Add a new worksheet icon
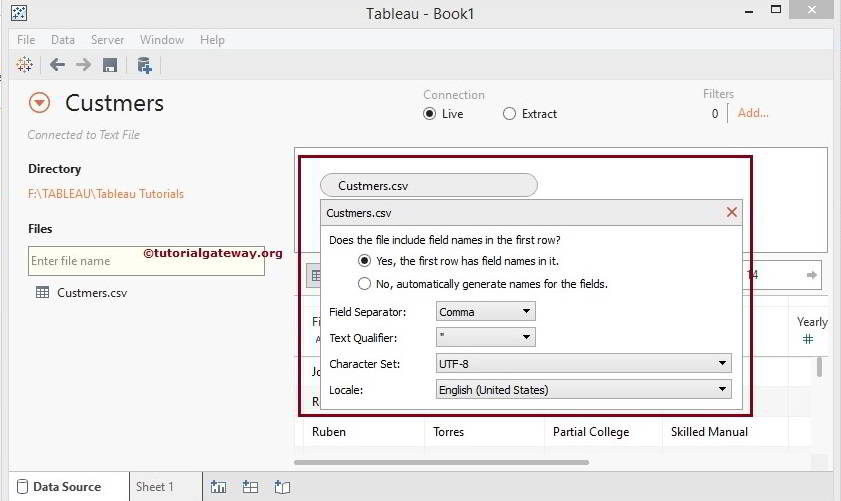841x501 pixels. 218,487
